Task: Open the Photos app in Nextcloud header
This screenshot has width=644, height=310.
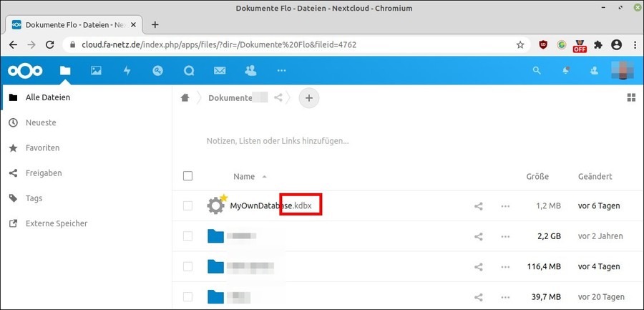Action: tap(96, 71)
